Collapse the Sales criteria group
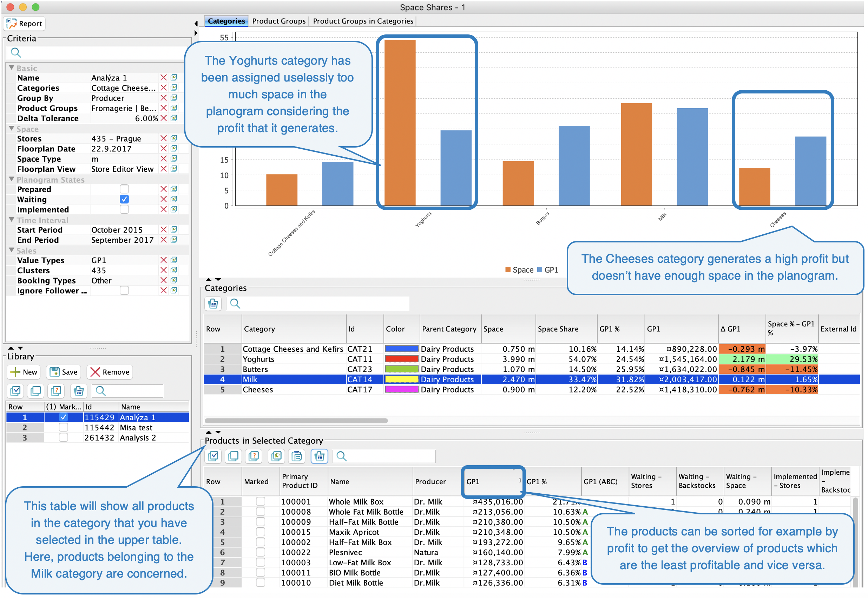The width and height of the screenshot is (868, 598). tap(12, 251)
